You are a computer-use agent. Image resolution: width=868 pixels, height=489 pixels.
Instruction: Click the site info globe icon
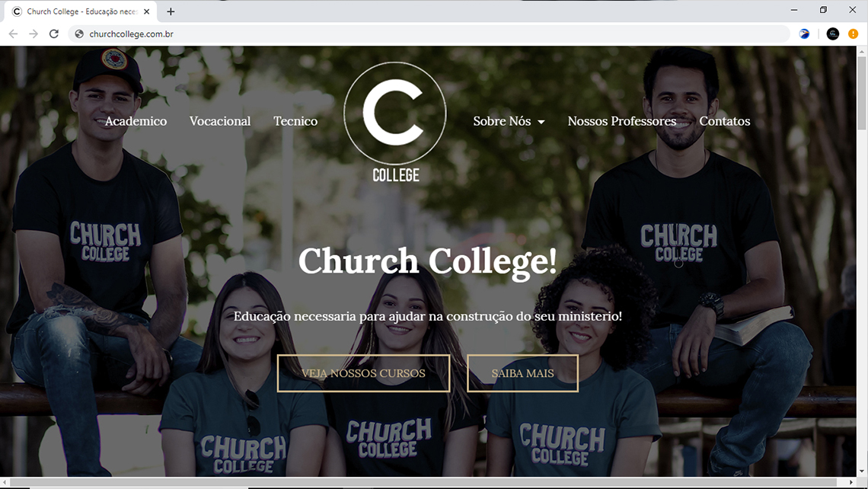pos(79,34)
